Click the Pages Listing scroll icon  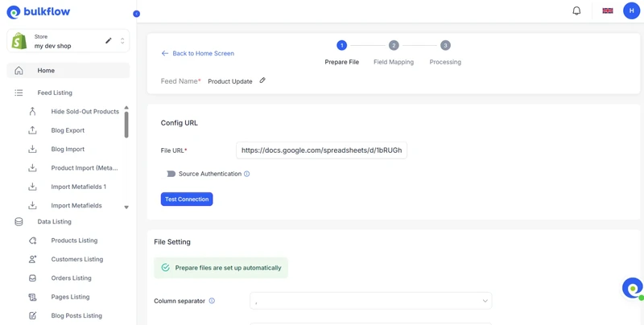coord(32,297)
